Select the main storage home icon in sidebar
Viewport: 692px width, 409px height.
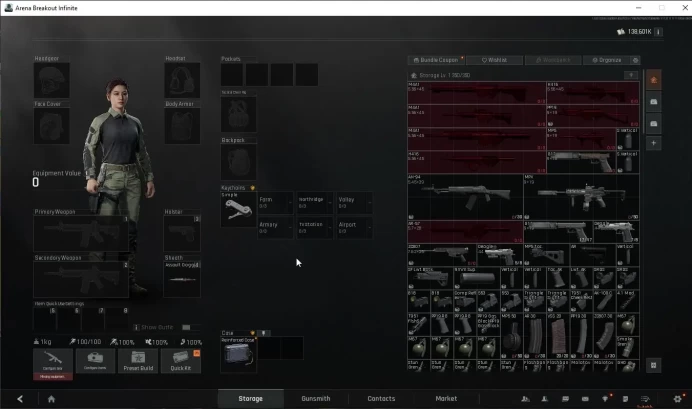[x=654, y=80]
